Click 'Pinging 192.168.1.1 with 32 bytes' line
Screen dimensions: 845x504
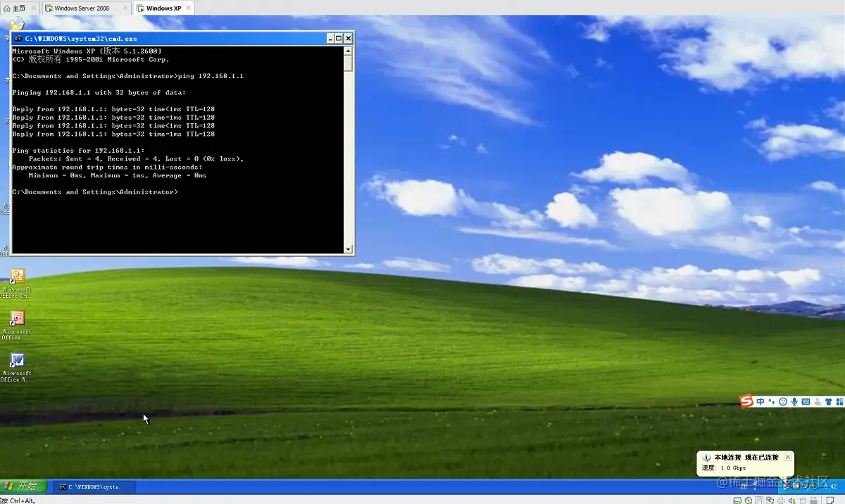coord(99,93)
